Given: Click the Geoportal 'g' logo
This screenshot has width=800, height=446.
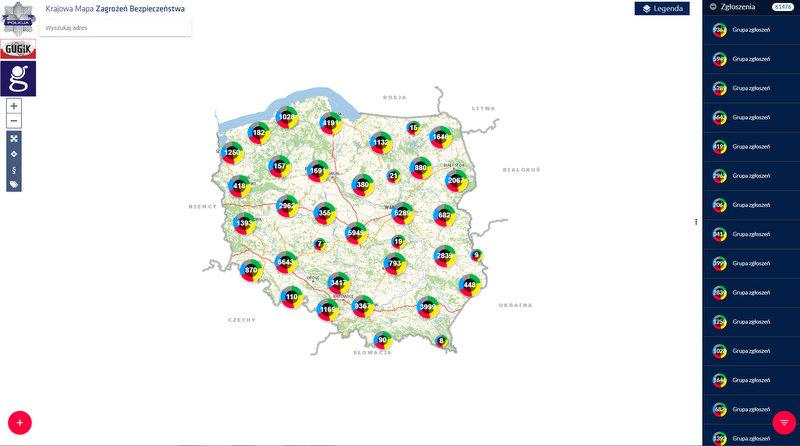Looking at the screenshot, I should (18, 79).
